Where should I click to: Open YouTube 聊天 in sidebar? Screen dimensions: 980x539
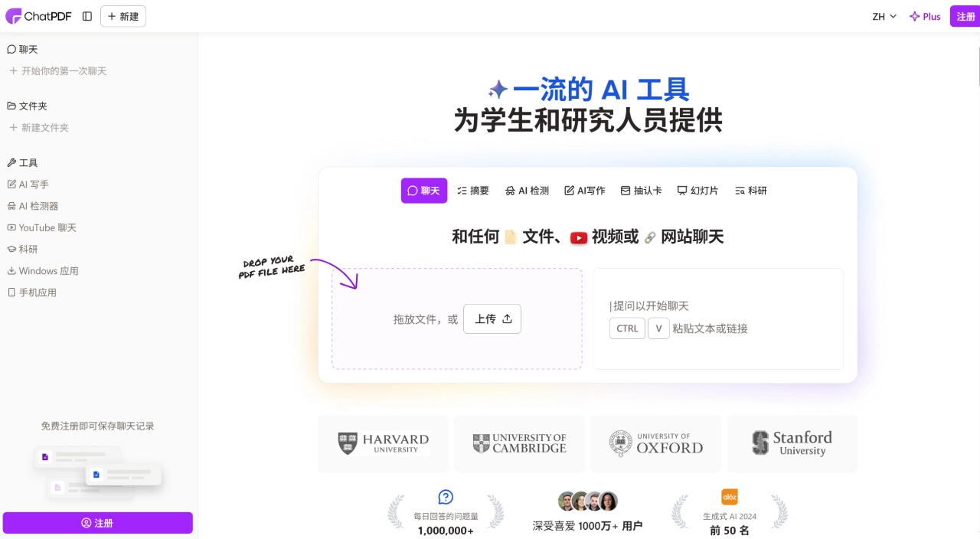pos(42,227)
